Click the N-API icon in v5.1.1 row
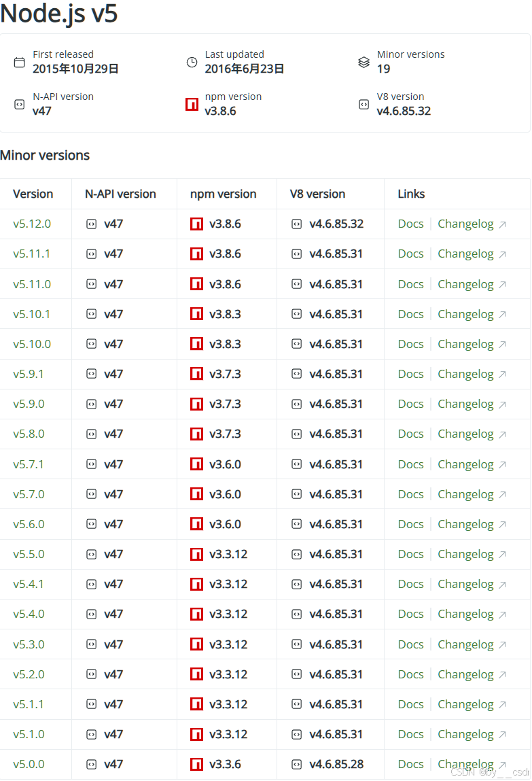 pyautogui.click(x=92, y=704)
